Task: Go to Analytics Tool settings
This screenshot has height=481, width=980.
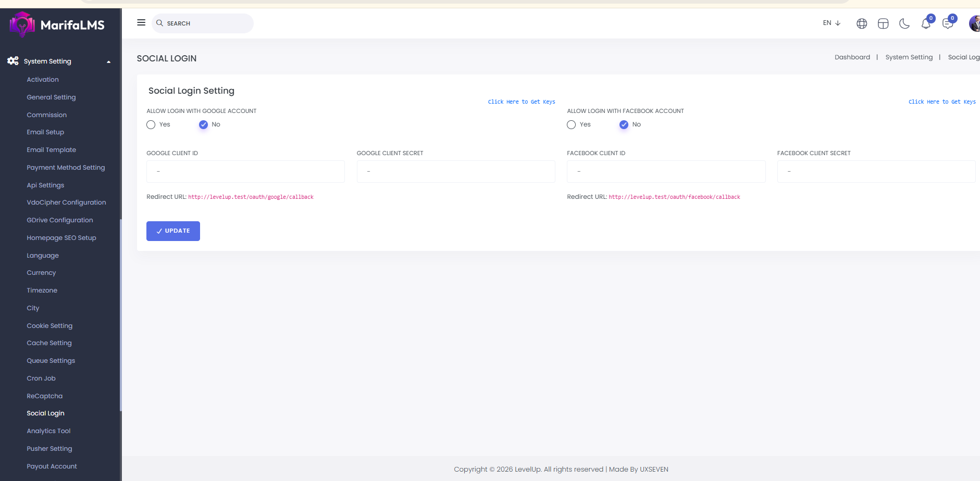Action: pos(48,431)
